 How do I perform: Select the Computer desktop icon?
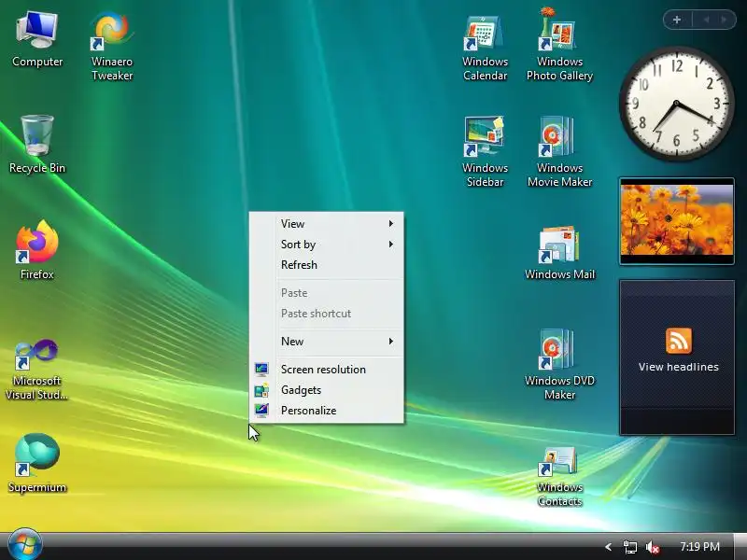click(37, 39)
